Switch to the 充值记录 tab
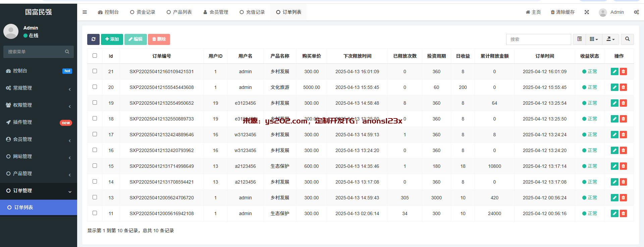The height and width of the screenshot is (247, 644). [252, 12]
